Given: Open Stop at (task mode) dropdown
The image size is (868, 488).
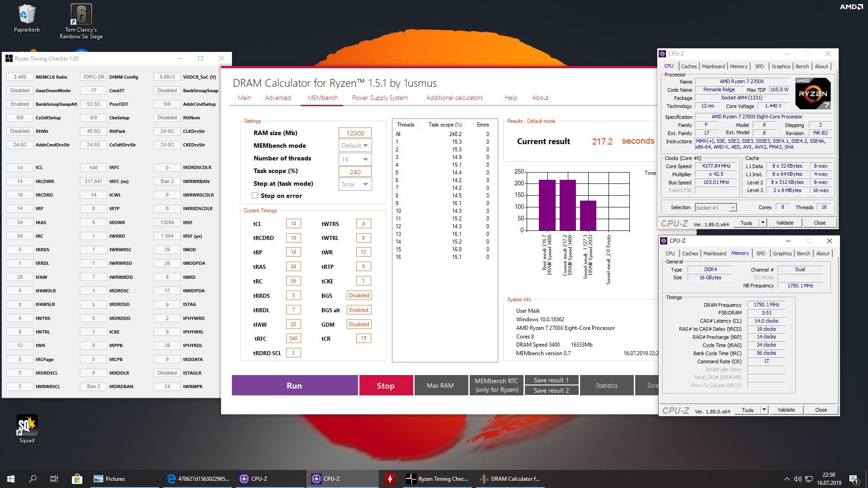Looking at the screenshot, I should (355, 184).
